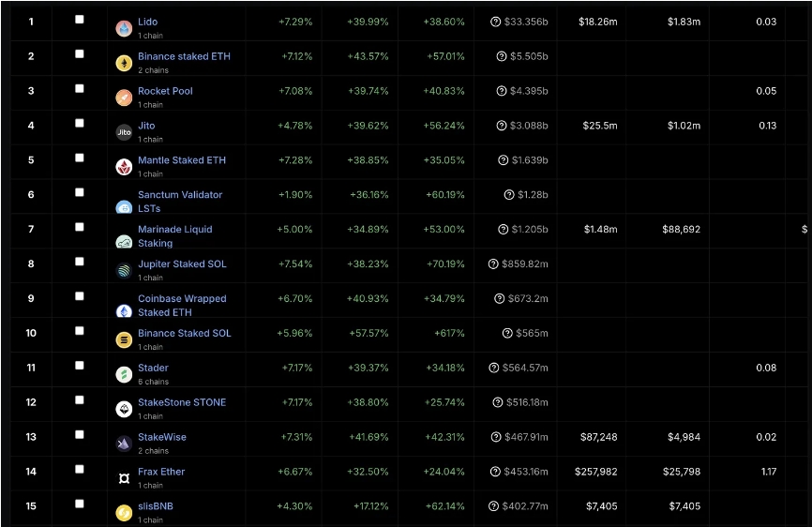Screen dimensions: 812x527
Task: Click the Frax Ether logo icon
Action: click(124, 479)
